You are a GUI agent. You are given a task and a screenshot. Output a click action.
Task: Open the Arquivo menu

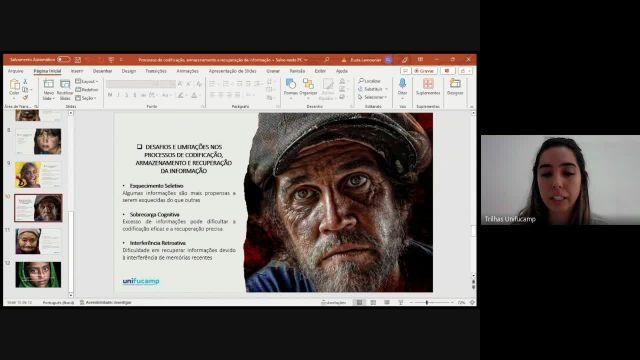tap(16, 71)
